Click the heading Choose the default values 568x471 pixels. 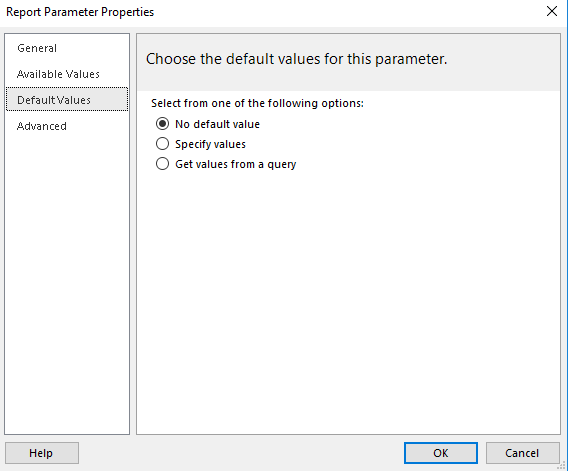point(296,59)
